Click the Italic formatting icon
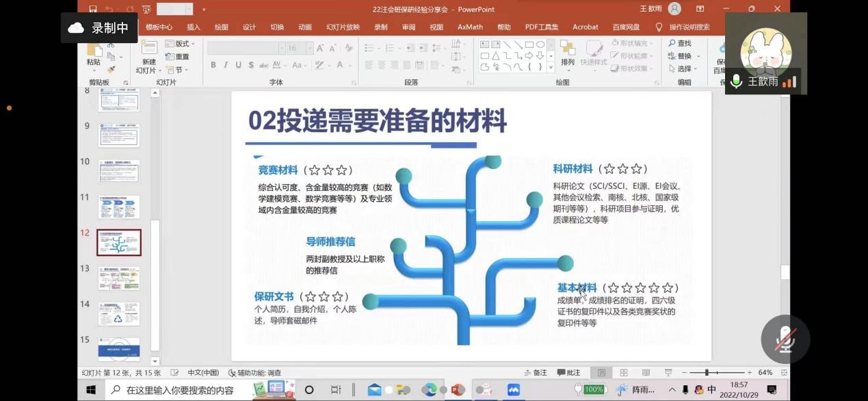Viewport: 868px width, 401px height. click(226, 65)
